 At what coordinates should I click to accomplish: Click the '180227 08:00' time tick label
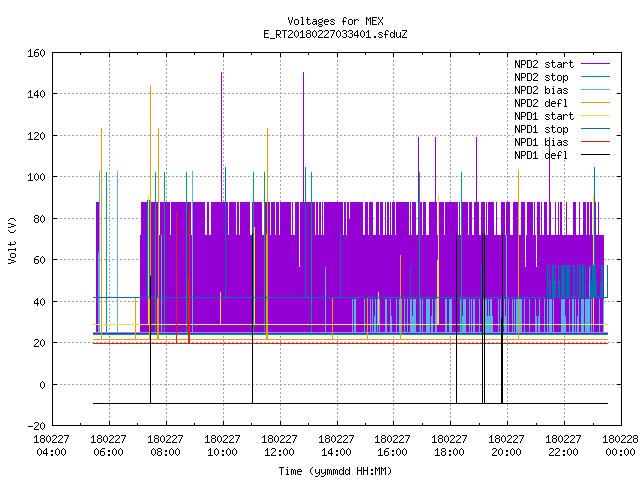coord(165,446)
